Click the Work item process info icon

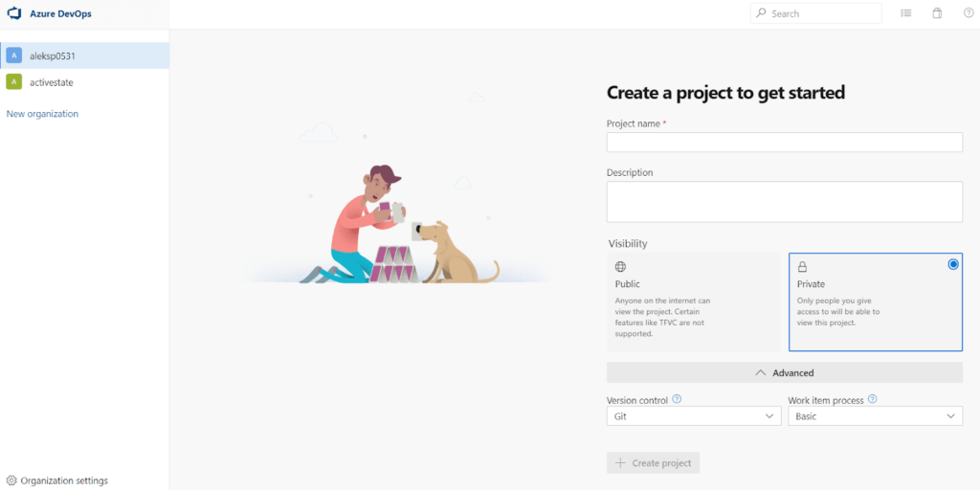pos(872,399)
